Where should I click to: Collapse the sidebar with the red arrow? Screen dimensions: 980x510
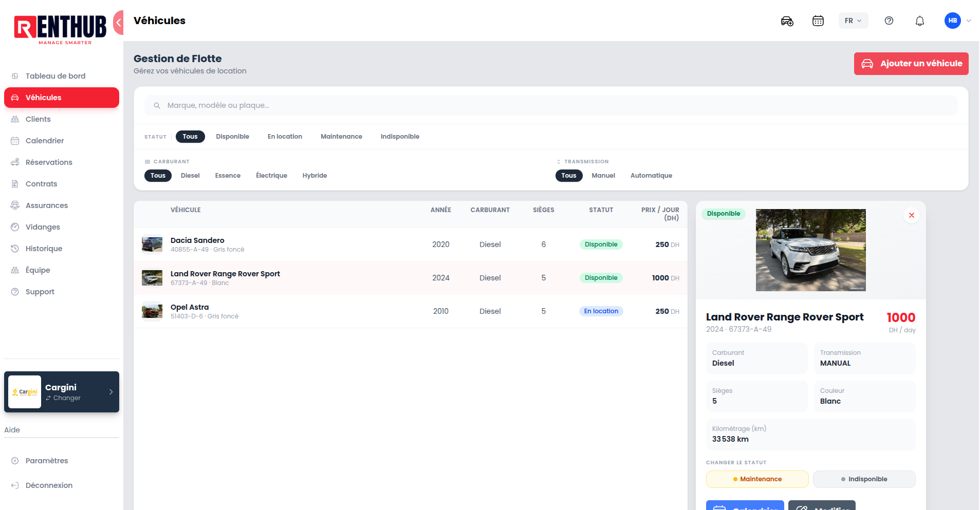click(119, 23)
